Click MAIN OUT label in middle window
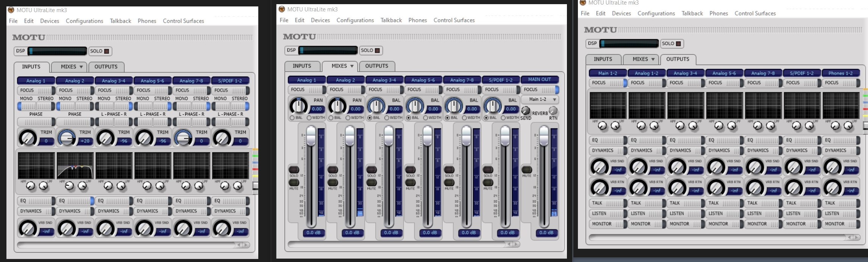The width and height of the screenshot is (868, 262). click(x=540, y=80)
